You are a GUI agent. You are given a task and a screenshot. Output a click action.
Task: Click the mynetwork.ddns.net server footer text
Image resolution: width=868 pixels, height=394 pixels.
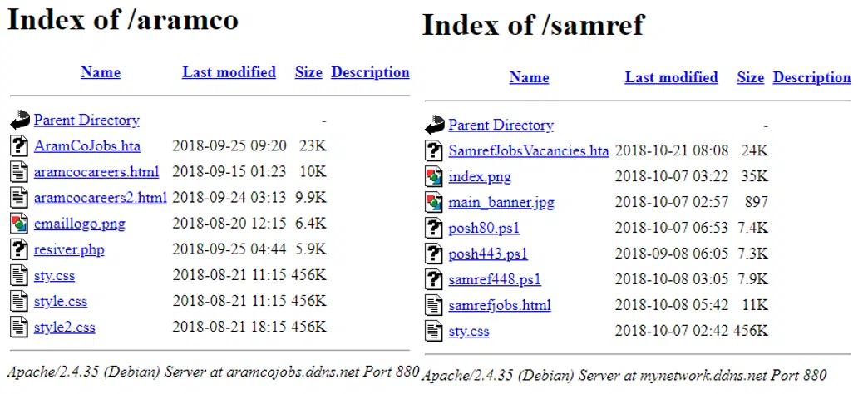[x=624, y=375]
